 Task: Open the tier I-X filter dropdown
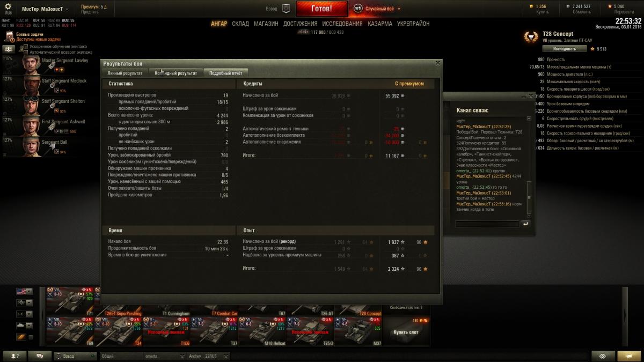pyautogui.click(x=25, y=314)
